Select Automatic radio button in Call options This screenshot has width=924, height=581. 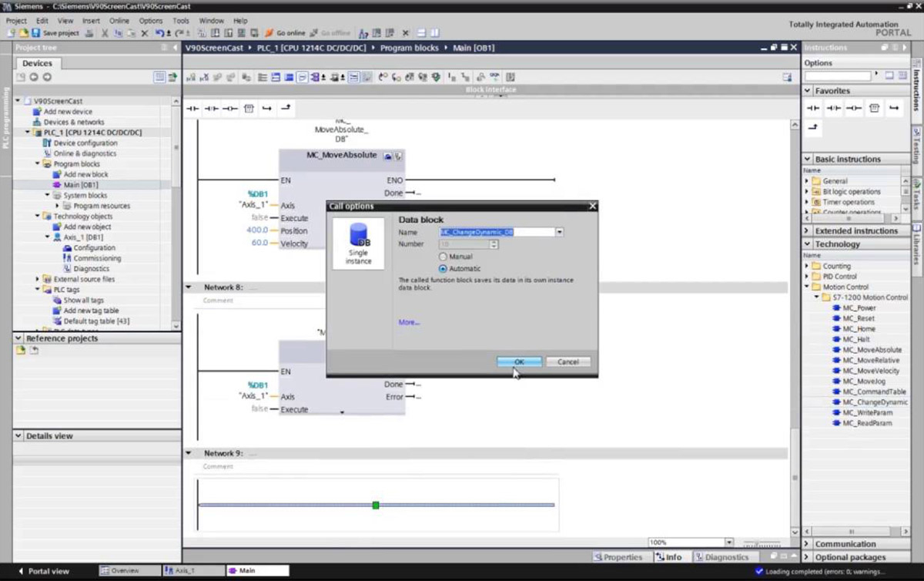point(443,269)
